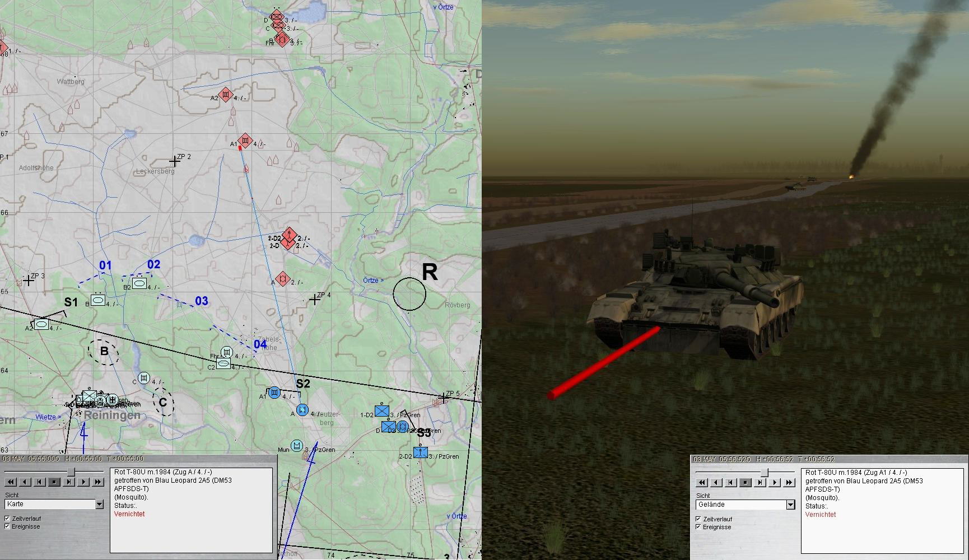The width and height of the screenshot is (969, 560).
Task: Select the red A2 tank unit on the map
Action: pyautogui.click(x=226, y=95)
